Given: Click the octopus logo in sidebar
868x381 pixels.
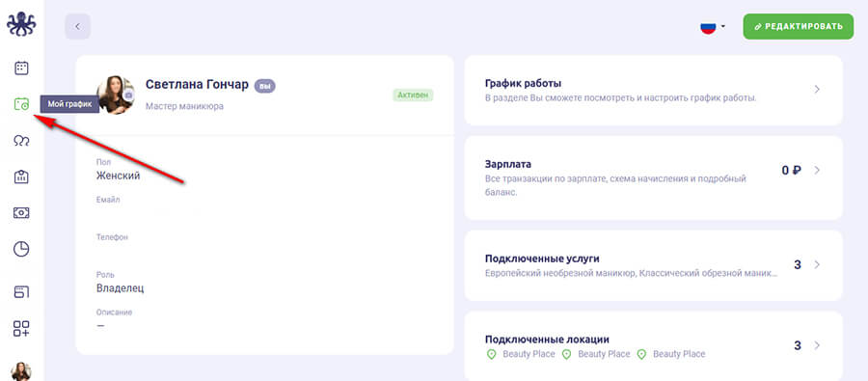Looking at the screenshot, I should pos(21,24).
